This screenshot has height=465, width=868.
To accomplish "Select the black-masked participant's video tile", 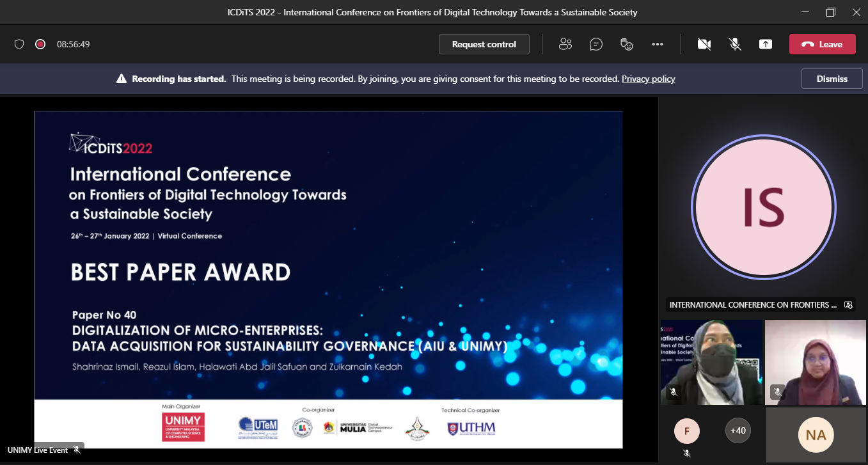I will 711,362.
